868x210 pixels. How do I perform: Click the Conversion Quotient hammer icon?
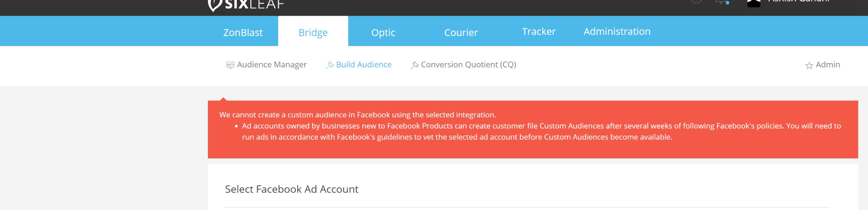click(x=414, y=65)
